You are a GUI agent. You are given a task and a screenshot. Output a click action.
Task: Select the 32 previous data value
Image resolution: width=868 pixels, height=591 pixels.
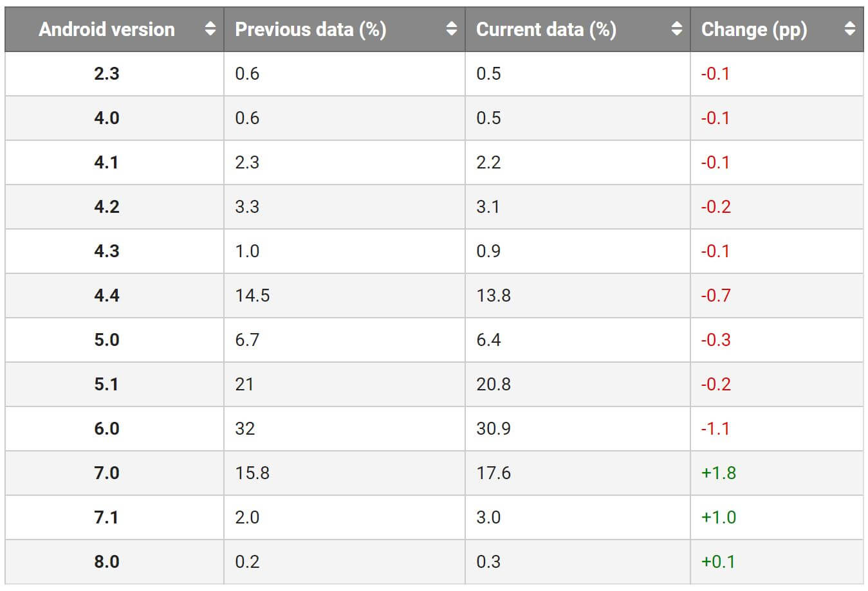245,428
